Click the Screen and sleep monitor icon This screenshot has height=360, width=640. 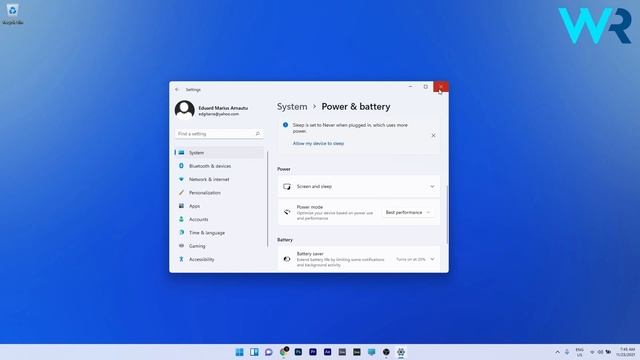click(x=287, y=187)
